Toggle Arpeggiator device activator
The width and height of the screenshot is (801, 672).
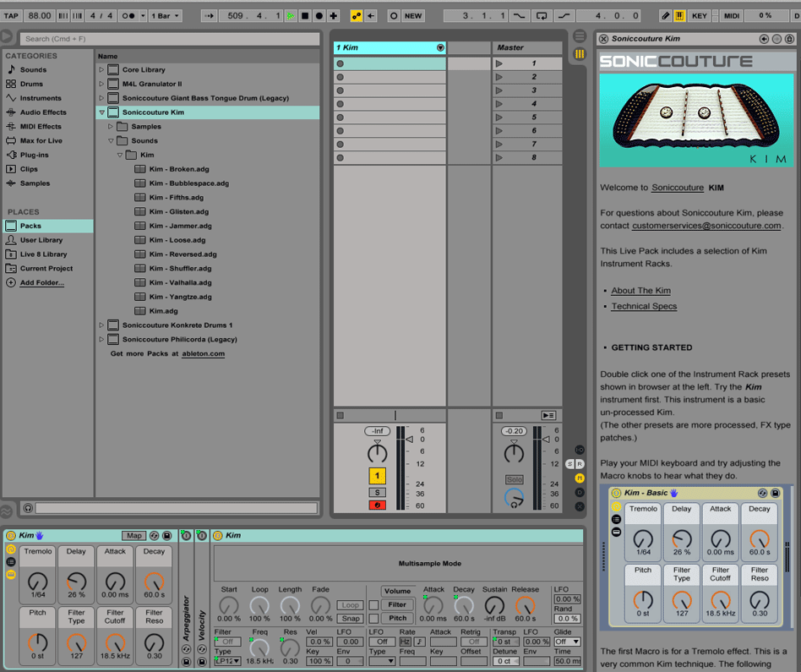[x=187, y=536]
